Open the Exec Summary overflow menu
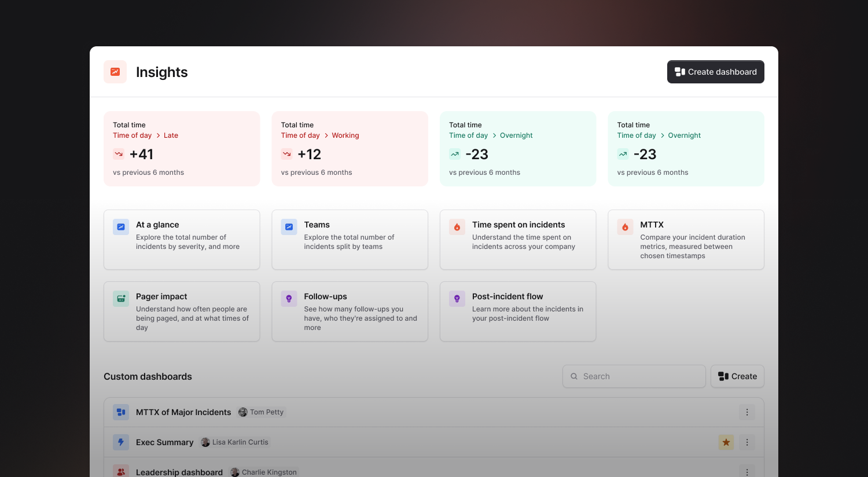 (747, 442)
